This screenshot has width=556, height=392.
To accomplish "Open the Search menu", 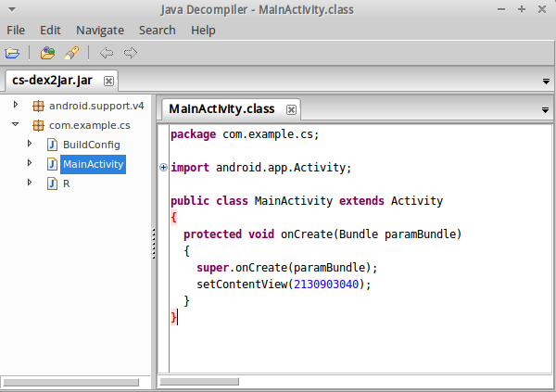I will pyautogui.click(x=158, y=31).
